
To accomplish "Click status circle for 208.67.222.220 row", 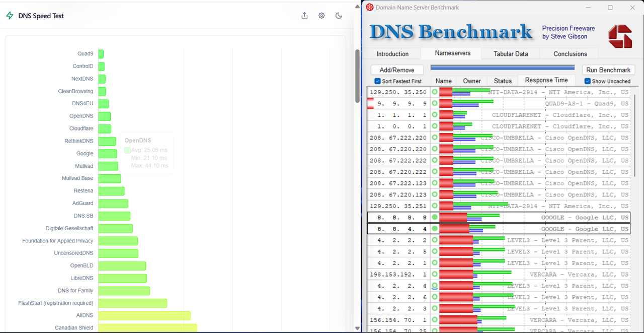I will click(x=435, y=138).
